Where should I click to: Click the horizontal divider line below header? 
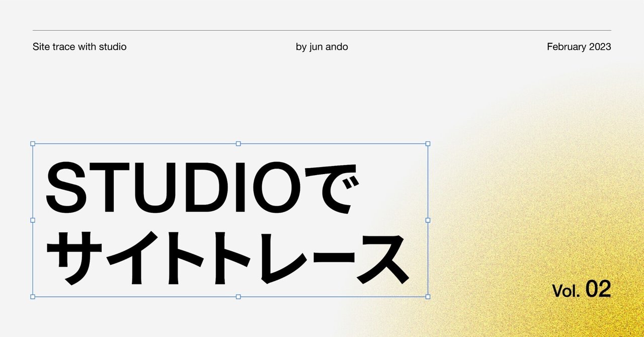[x=322, y=30]
